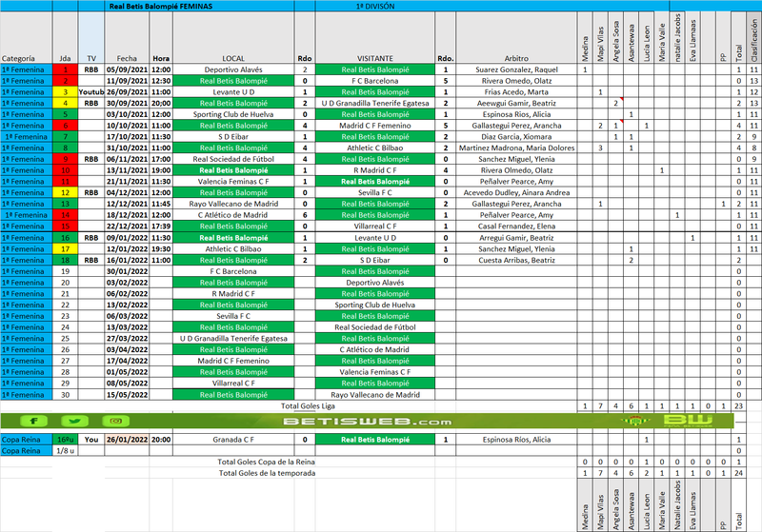The height and width of the screenshot is (532, 762).
Task: Click referee 'Frias Acedo, Marta' cell
Action: tap(516, 91)
